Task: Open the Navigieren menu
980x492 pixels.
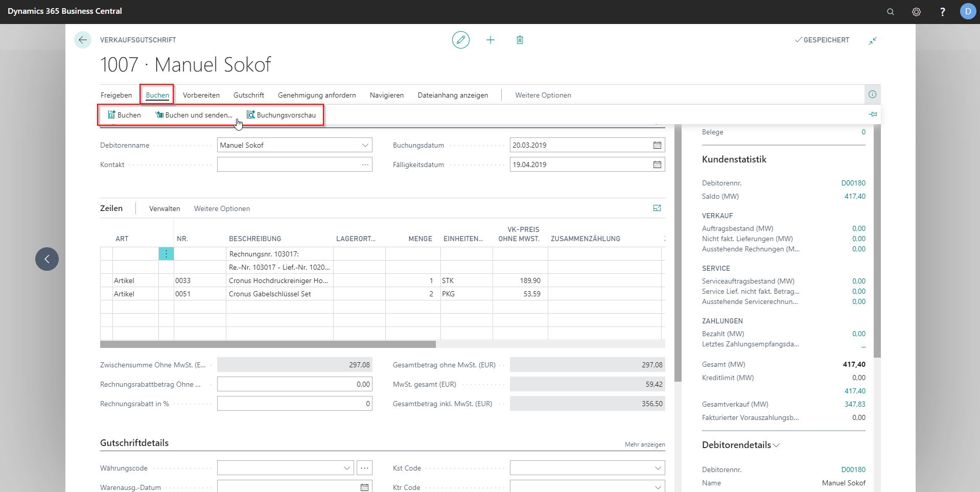Action: pos(387,95)
